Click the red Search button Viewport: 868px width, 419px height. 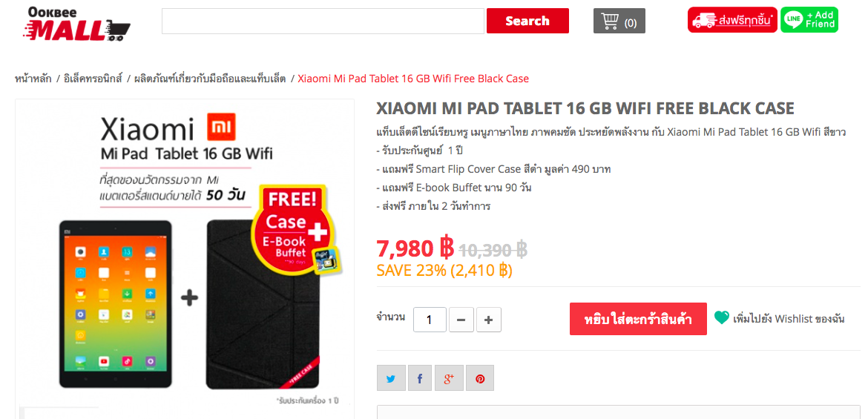click(x=527, y=21)
